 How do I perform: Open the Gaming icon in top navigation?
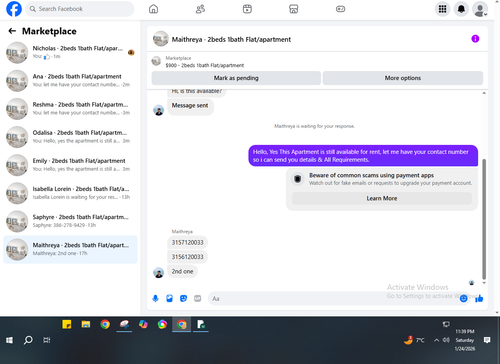click(x=340, y=9)
